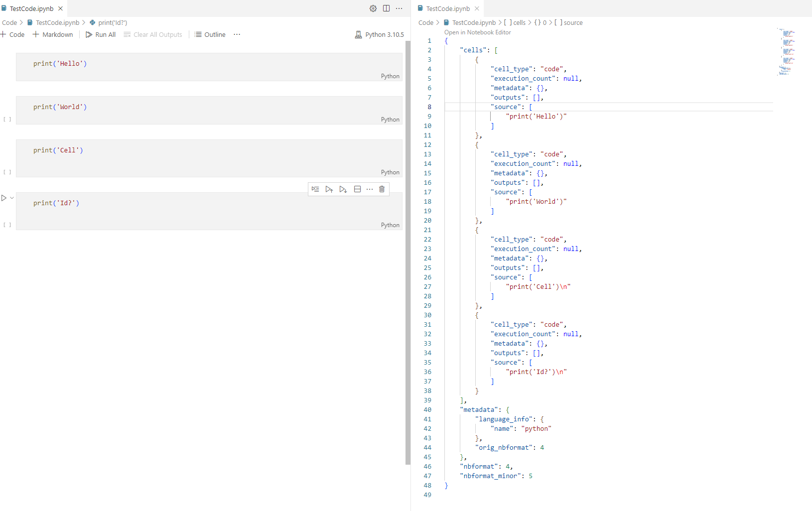Screen dimensions: 812x511
Task: Open more actions for the print('Id?') cell
Action: tap(369, 189)
